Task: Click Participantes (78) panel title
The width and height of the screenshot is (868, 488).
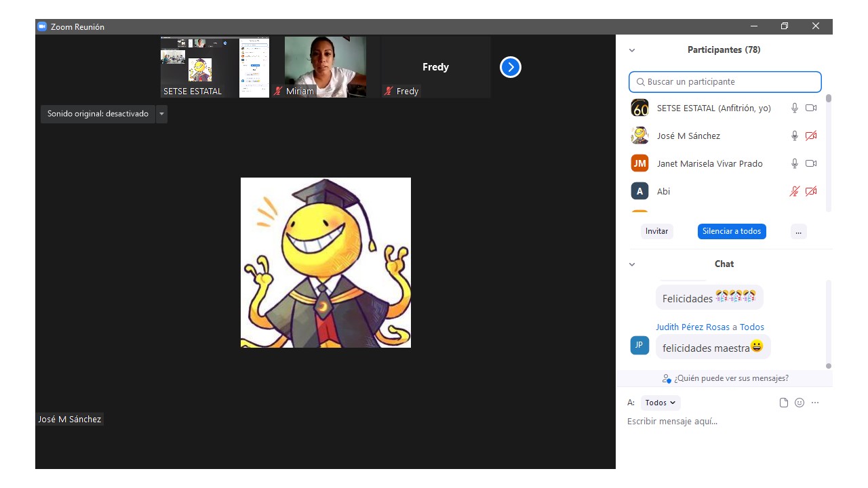Action: [x=724, y=50]
